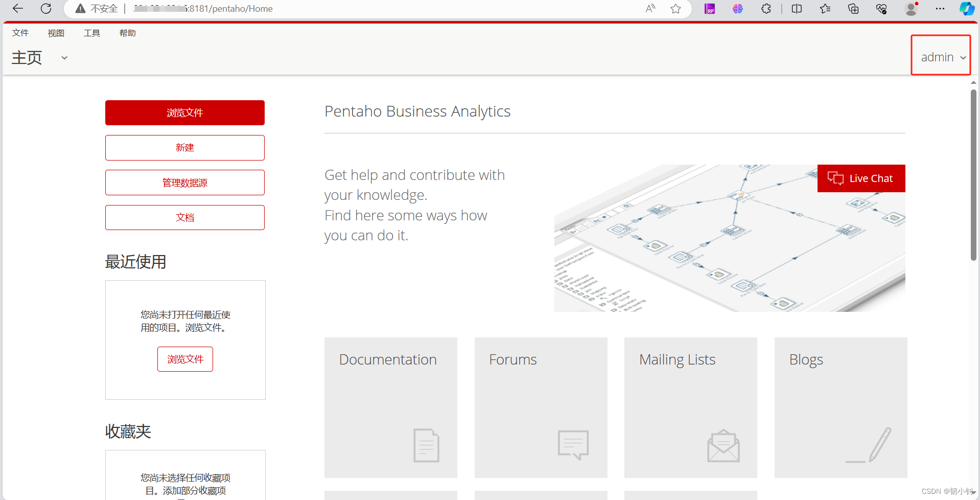Image resolution: width=980 pixels, height=500 pixels.
Task: Open the 工具 menu
Action: [92, 33]
